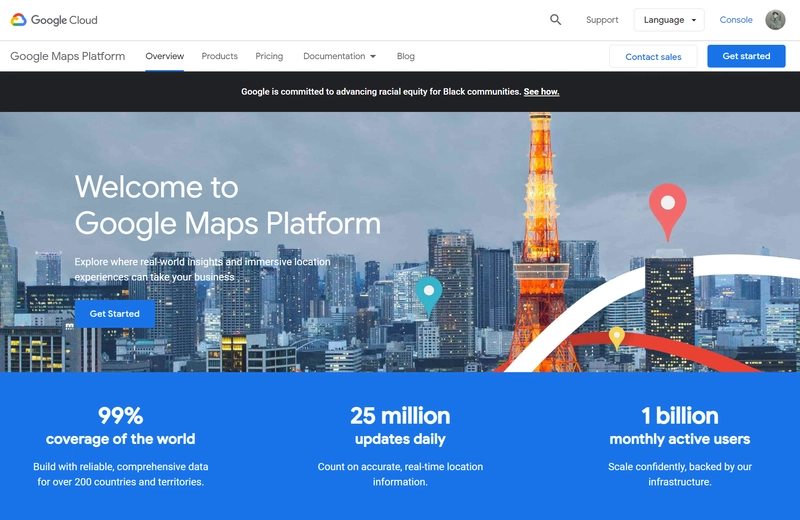Click the yellow map pin marker

[x=617, y=338]
